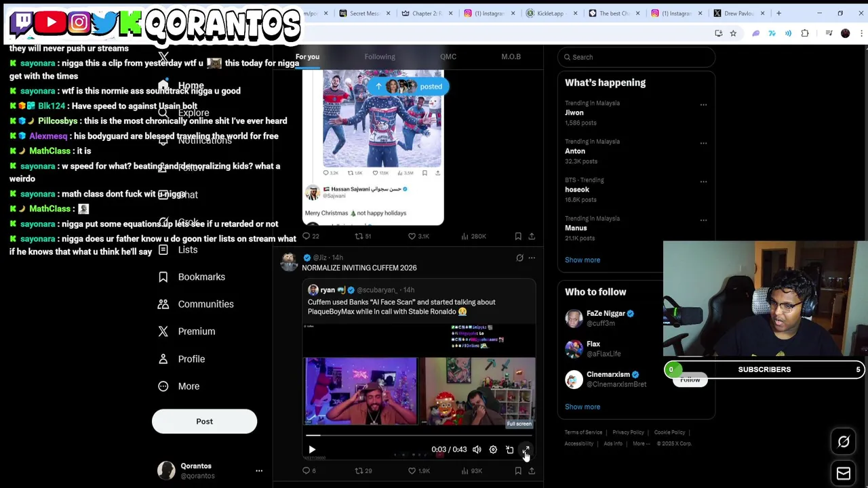Play the Cuffem video clip

point(312,449)
